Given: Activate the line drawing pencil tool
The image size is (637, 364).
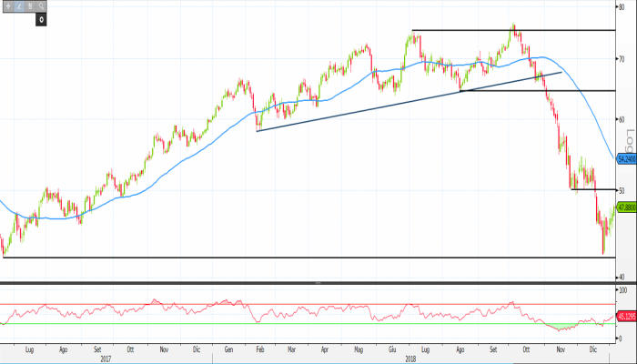Looking at the screenshot, I should click(19, 6).
